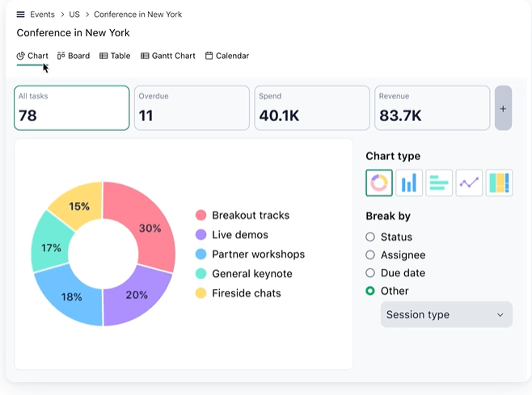This screenshot has height=395, width=532.
Task: Click the Calendar tab icon
Action: pos(209,56)
